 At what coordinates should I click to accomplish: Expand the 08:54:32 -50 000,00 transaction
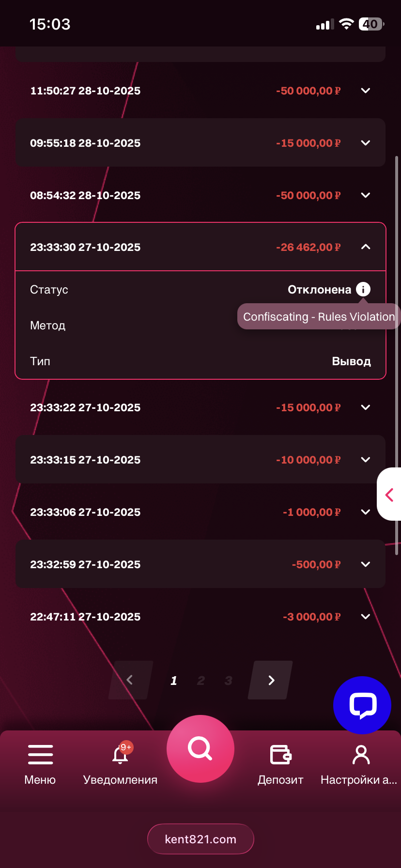click(366, 195)
